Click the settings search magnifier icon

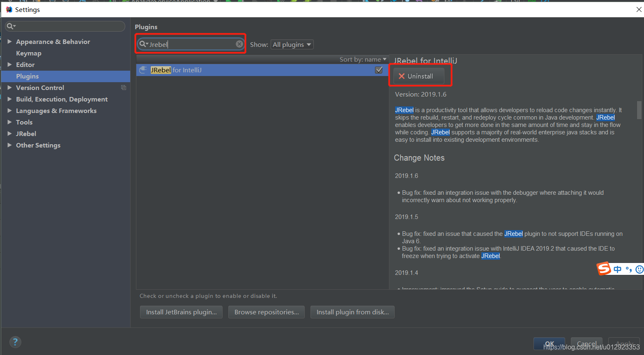tap(10, 26)
